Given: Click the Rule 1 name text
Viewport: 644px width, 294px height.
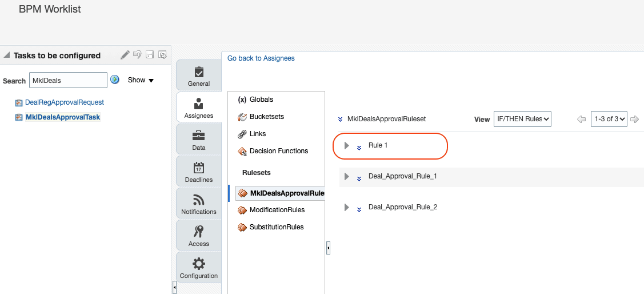Looking at the screenshot, I should tap(378, 145).
